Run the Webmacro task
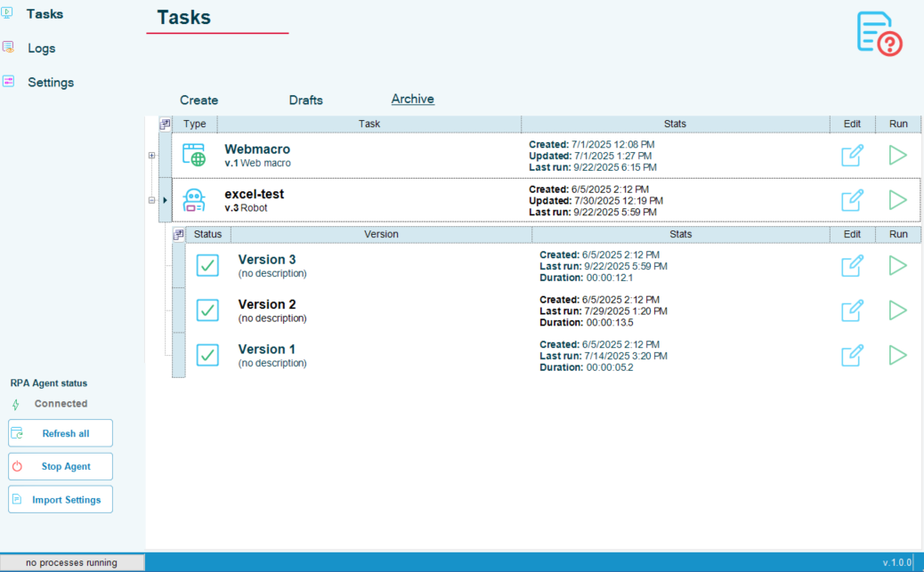Screen dimensions: 924x572 coord(897,156)
